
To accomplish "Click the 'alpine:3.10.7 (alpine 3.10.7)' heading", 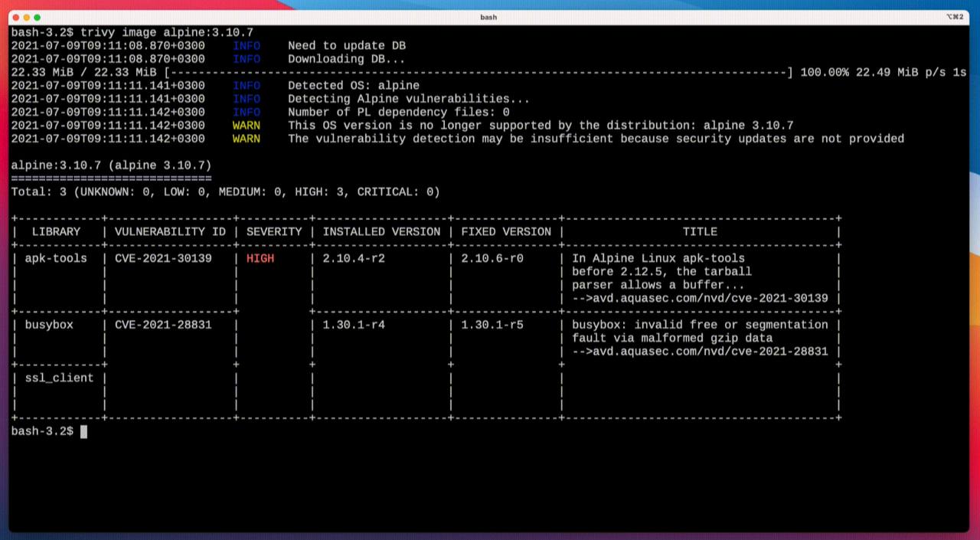I will (x=112, y=165).
